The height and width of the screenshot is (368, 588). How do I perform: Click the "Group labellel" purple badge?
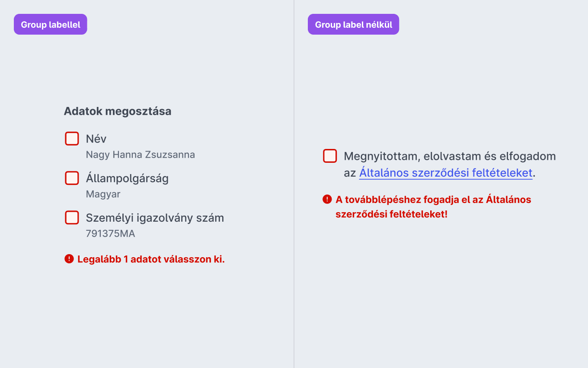(51, 24)
